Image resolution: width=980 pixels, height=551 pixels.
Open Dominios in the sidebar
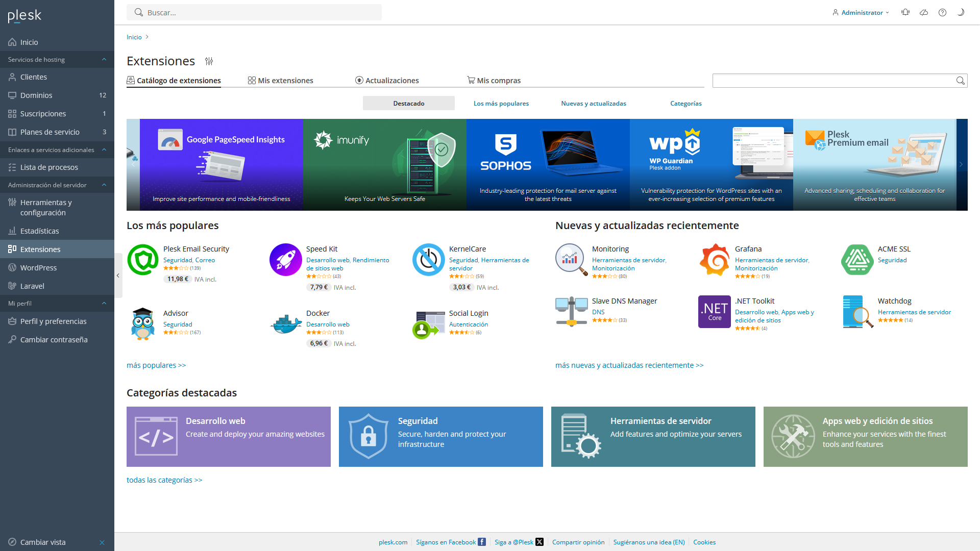(57, 95)
